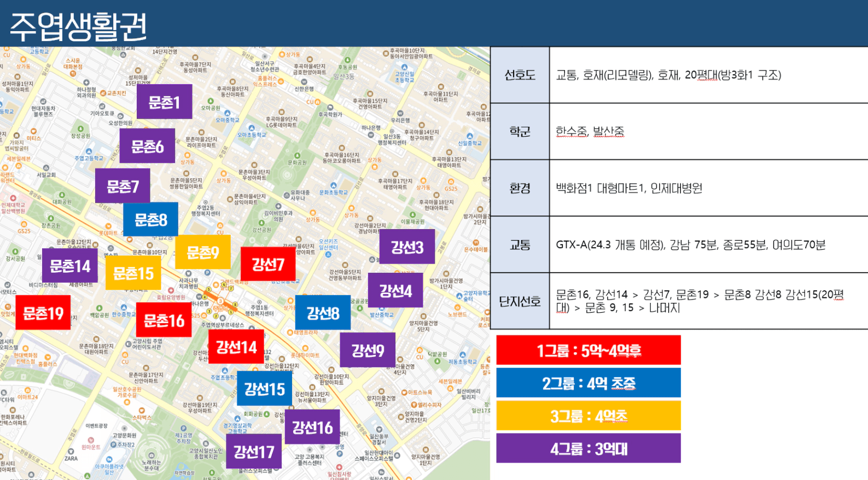This screenshot has height=480, width=868.
Task: Click the 주엽생활권 slide title
Action: point(78,26)
